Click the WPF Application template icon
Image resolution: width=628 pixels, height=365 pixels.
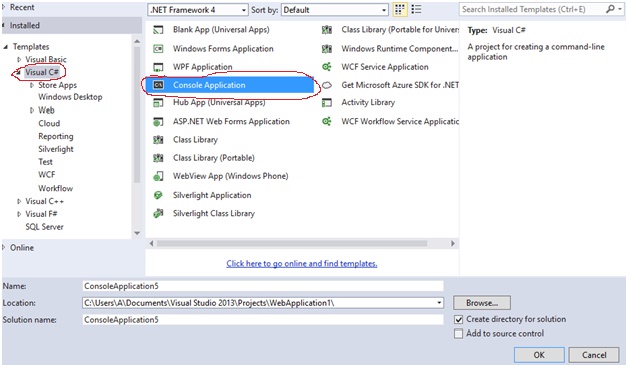(159, 67)
